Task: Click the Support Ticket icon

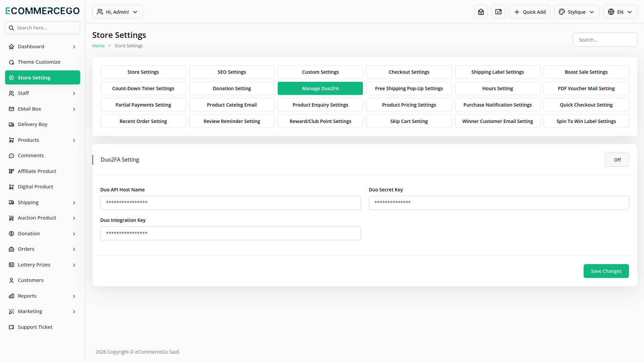Action: [x=11, y=327]
